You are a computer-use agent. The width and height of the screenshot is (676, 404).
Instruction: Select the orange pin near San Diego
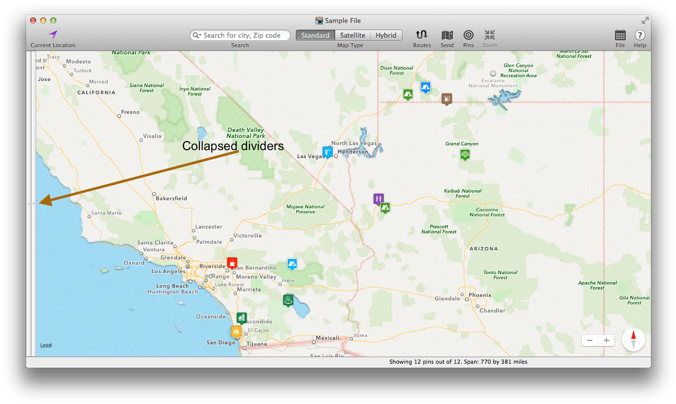pos(236,331)
